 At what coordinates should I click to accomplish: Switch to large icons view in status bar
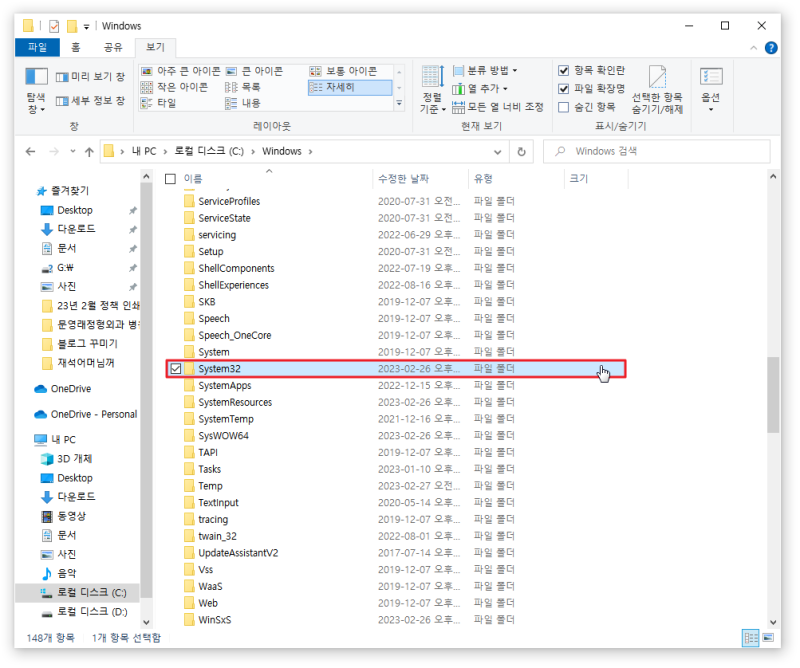[x=768, y=638]
